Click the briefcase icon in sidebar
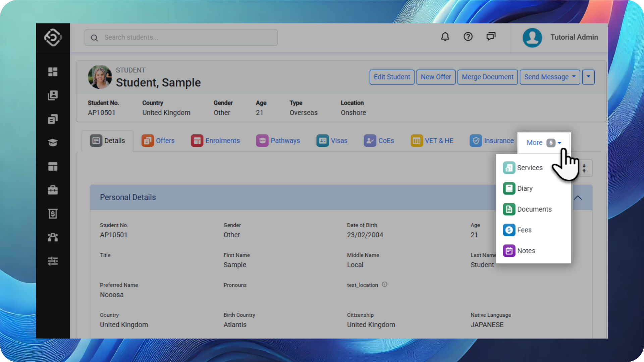 click(x=53, y=190)
